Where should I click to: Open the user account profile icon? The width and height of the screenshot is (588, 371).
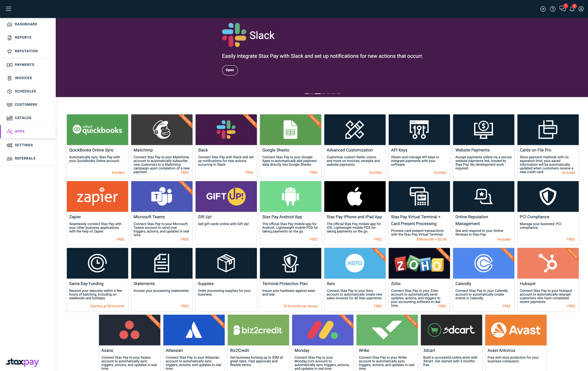point(581,9)
